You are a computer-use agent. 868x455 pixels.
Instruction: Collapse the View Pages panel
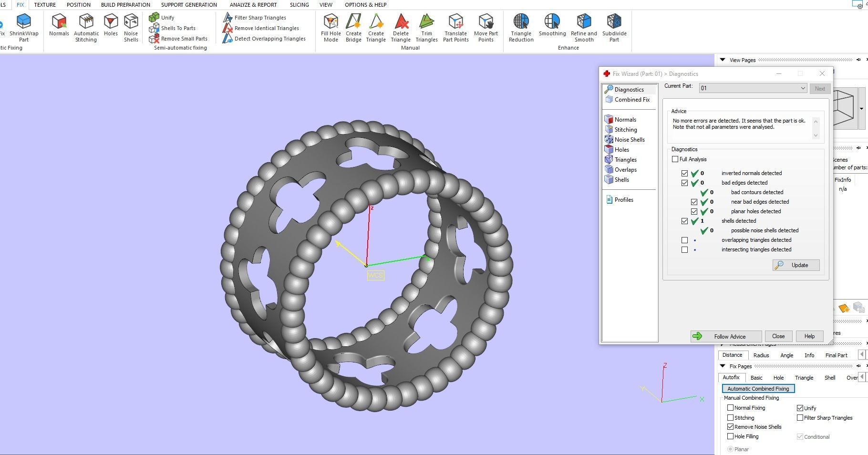point(723,60)
